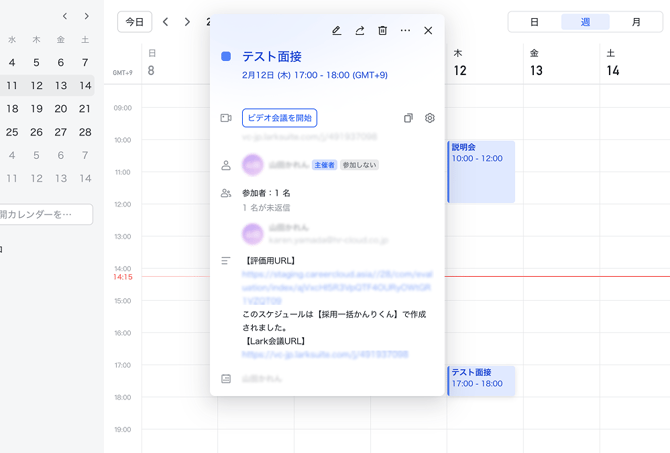
Task: Open the 説明会 event on Thursday
Action: (x=481, y=171)
